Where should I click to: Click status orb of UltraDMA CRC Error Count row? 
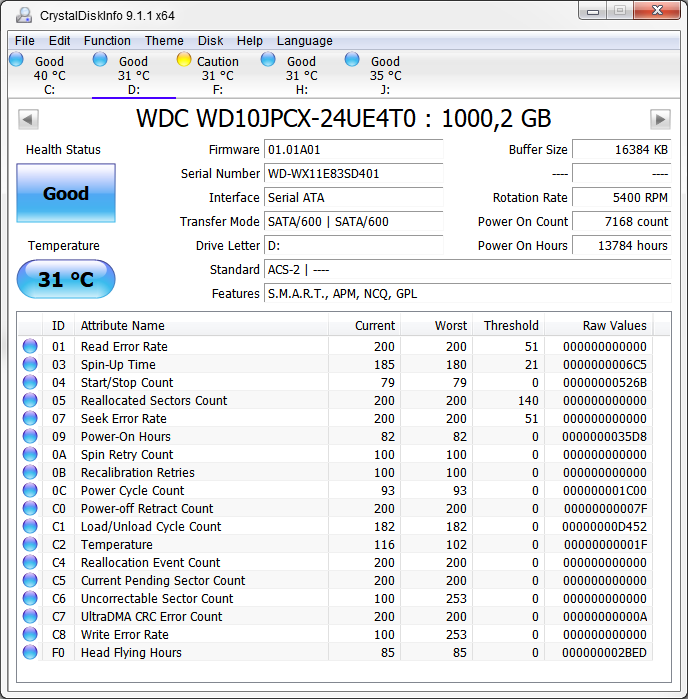(x=30, y=616)
